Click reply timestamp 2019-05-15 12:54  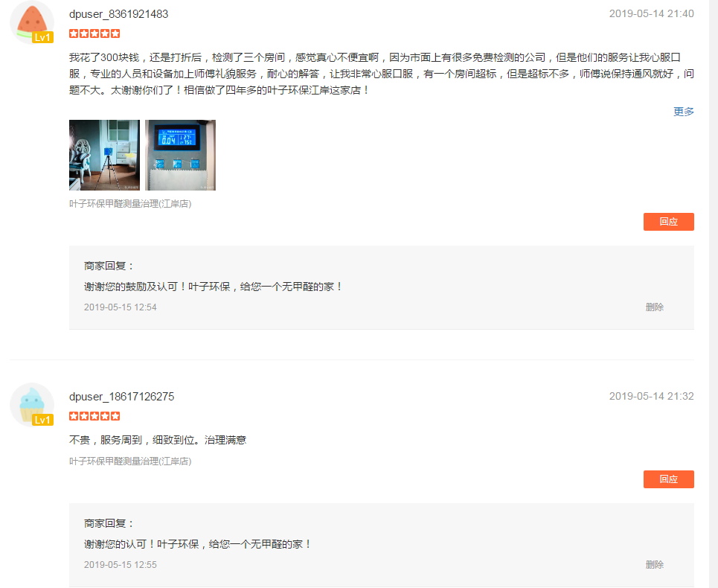(x=121, y=307)
